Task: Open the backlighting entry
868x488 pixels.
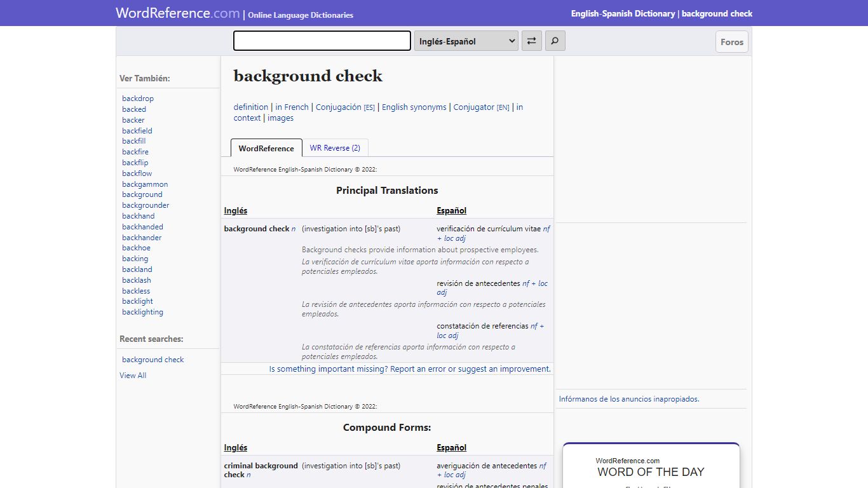Action: pos(142,312)
